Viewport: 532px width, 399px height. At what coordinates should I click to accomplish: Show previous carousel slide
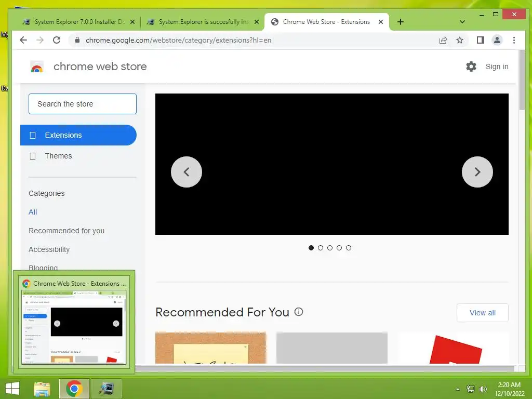tap(187, 172)
